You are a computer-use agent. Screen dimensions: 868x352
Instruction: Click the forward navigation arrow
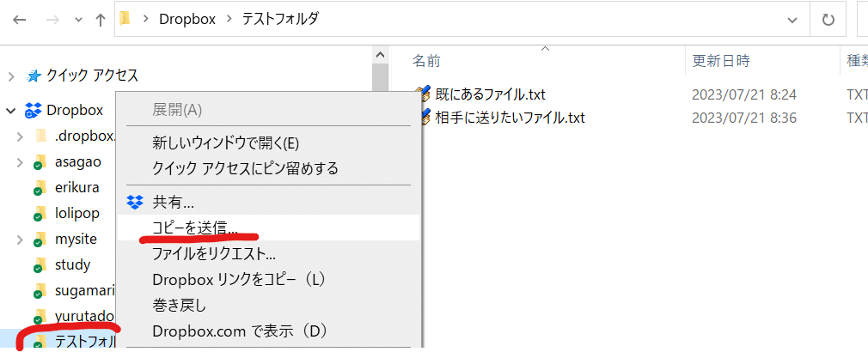click(x=51, y=20)
